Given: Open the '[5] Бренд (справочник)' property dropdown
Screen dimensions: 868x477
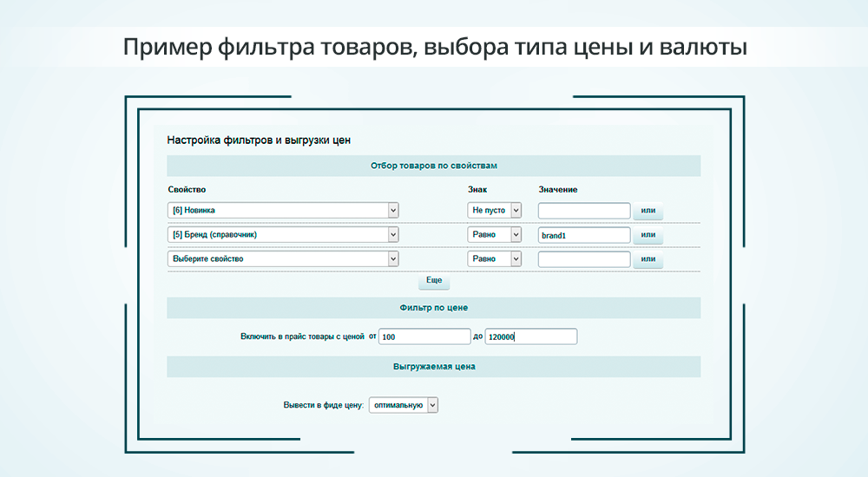Looking at the screenshot, I should click(x=283, y=235).
